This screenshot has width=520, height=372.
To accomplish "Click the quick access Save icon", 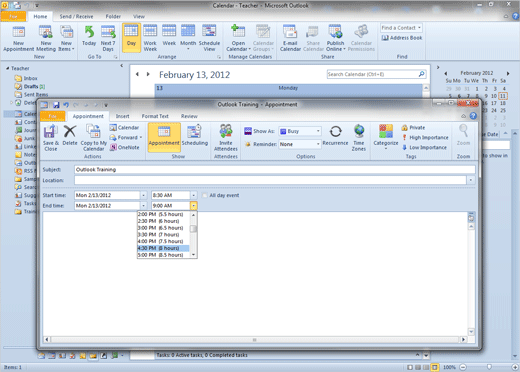I will [x=56, y=105].
